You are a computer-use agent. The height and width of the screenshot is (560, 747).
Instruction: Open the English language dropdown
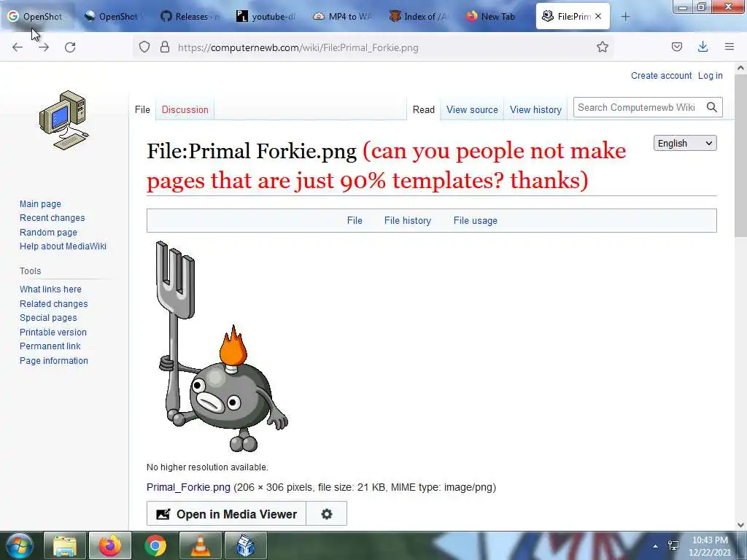pos(685,144)
